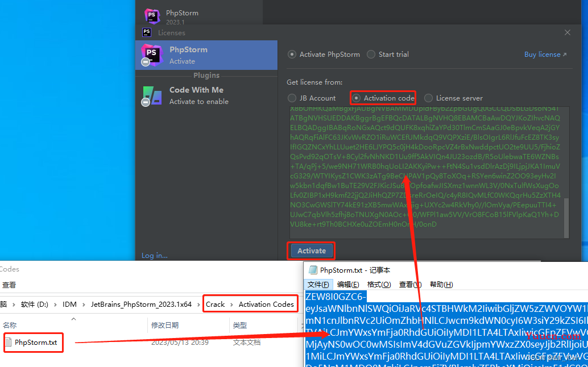Click inside the activation code text area

pos(425,172)
